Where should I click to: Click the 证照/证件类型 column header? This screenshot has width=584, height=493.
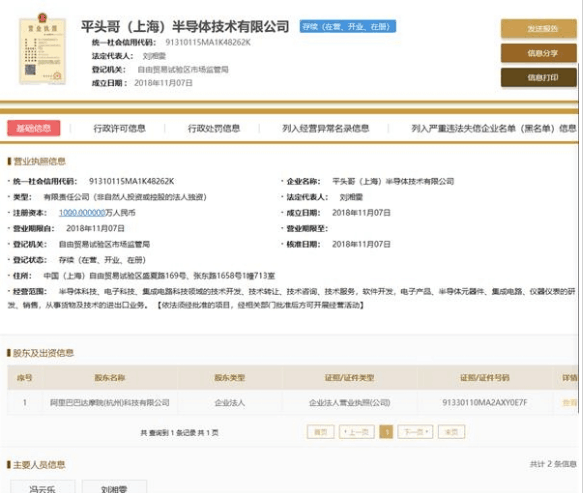point(349,378)
